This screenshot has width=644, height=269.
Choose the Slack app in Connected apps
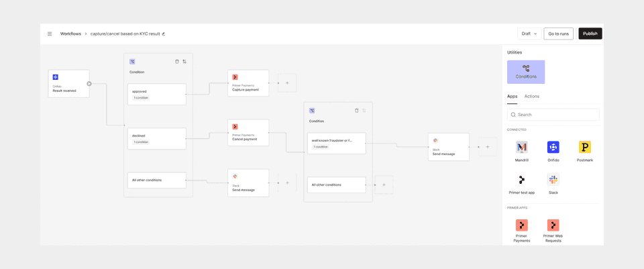553,180
